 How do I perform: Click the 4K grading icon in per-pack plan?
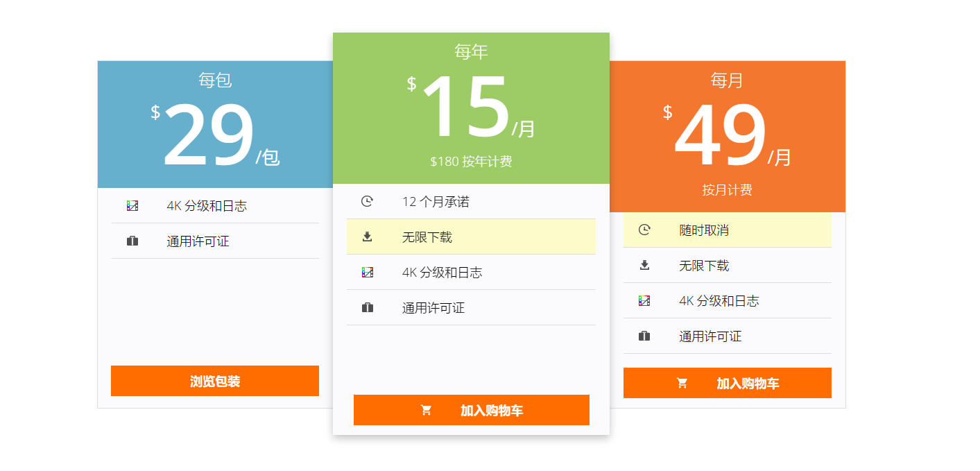[x=132, y=206]
